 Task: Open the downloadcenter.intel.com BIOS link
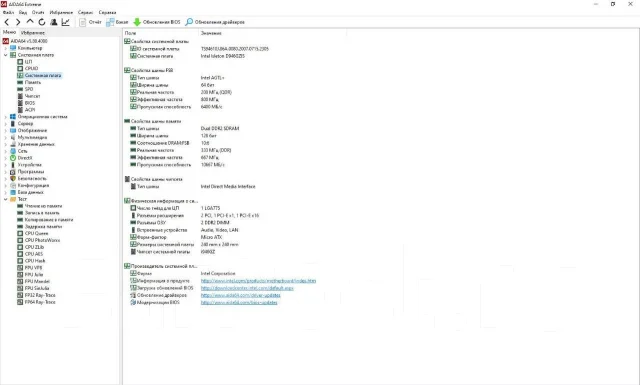(247, 288)
